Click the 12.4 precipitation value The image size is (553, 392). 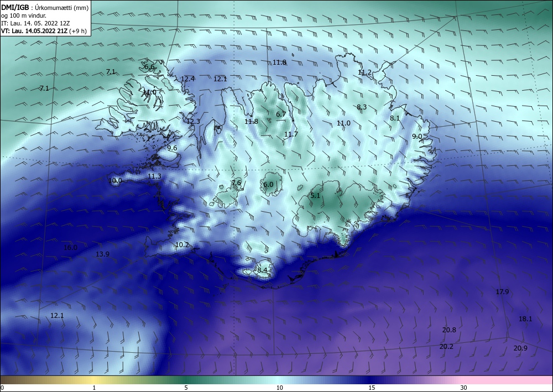(187, 79)
